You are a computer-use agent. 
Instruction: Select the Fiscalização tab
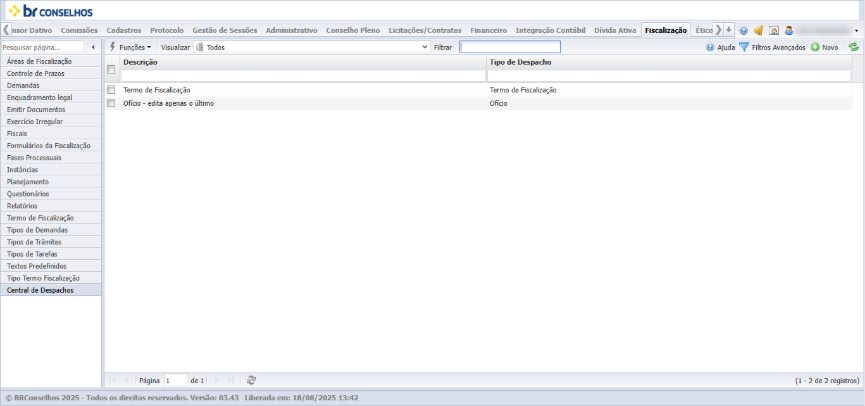[666, 30]
